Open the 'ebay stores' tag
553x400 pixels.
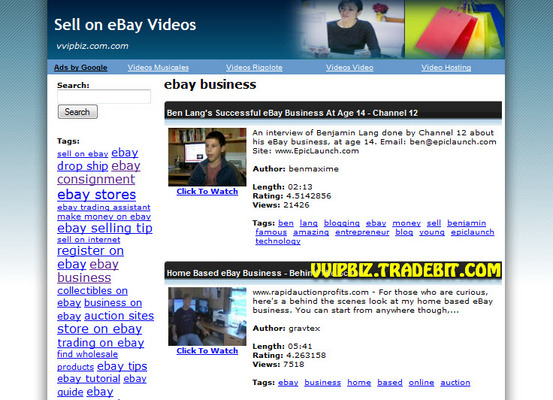point(96,195)
